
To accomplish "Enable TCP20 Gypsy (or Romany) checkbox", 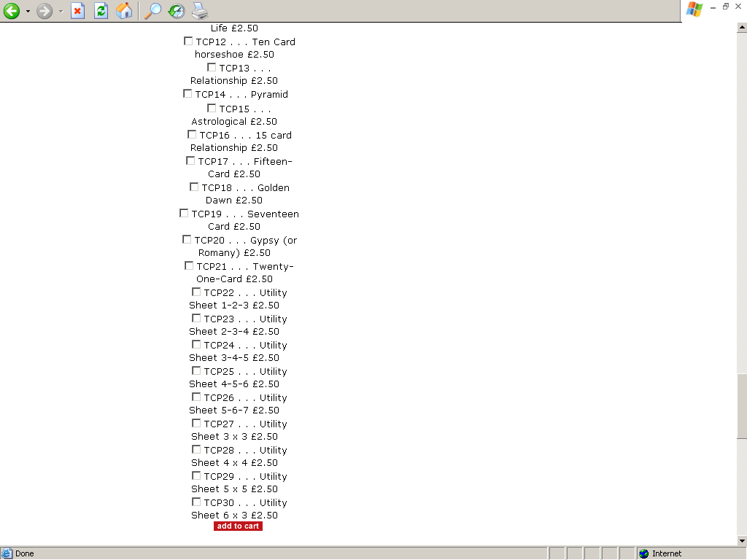I will pyautogui.click(x=187, y=240).
